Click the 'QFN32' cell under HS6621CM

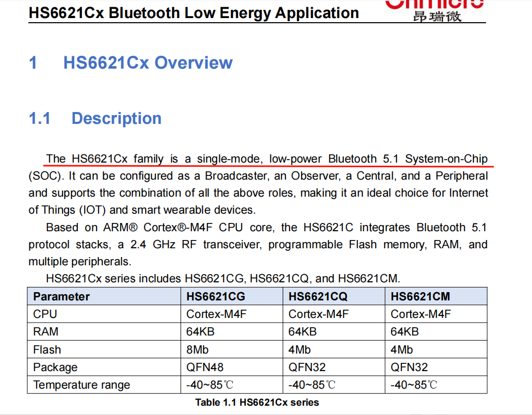coord(436,367)
